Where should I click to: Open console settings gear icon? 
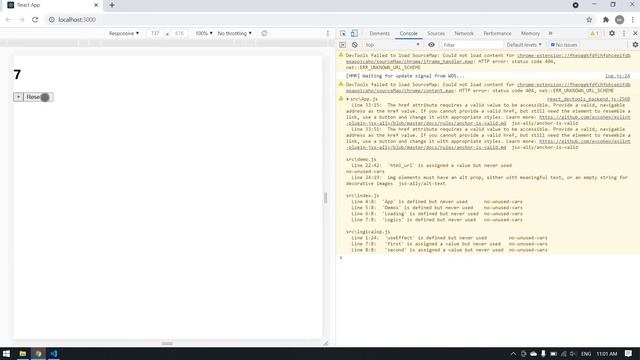tap(635, 45)
